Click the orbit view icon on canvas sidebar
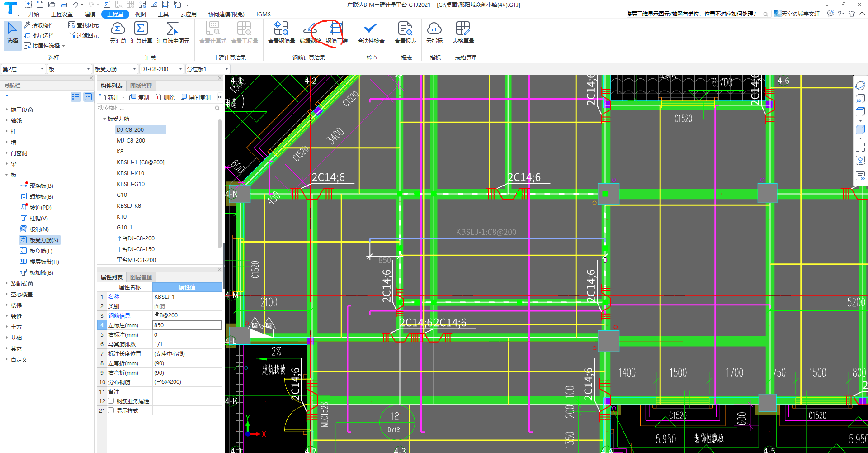The height and width of the screenshot is (453, 868). (x=860, y=86)
